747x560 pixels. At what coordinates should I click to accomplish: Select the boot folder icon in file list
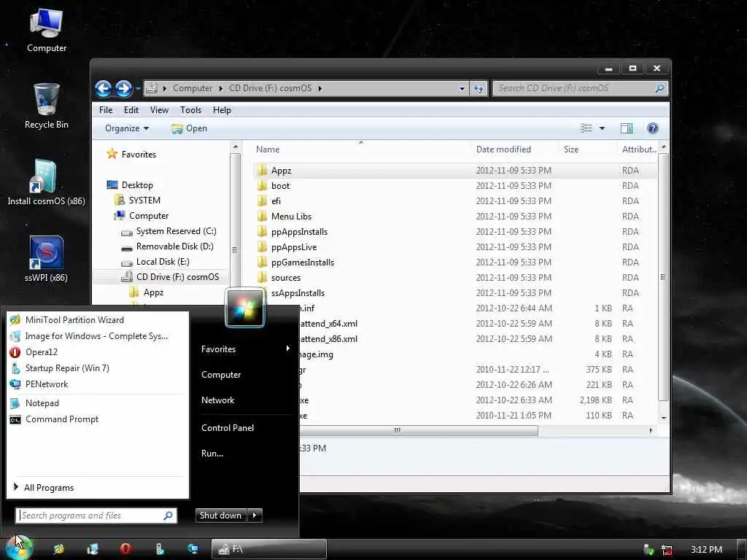262,185
